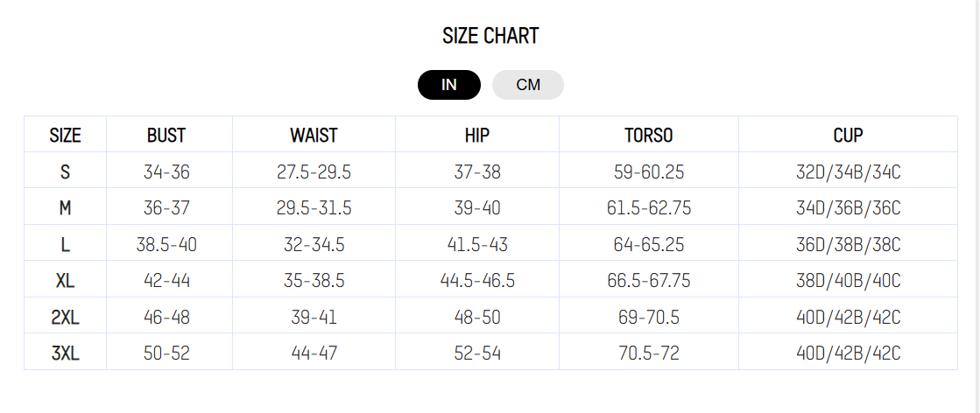Select the XL size row label
The width and height of the screenshot is (980, 413).
66,281
